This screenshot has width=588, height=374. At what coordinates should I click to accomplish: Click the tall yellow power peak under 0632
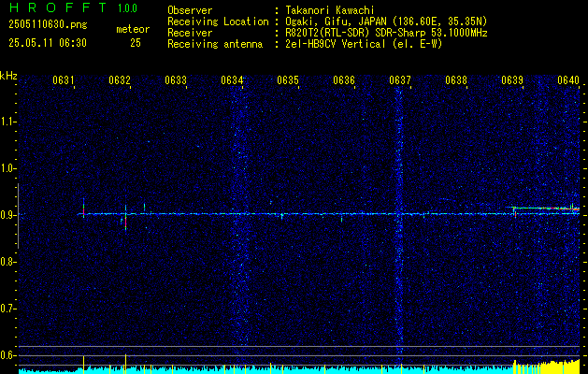[x=125, y=364]
